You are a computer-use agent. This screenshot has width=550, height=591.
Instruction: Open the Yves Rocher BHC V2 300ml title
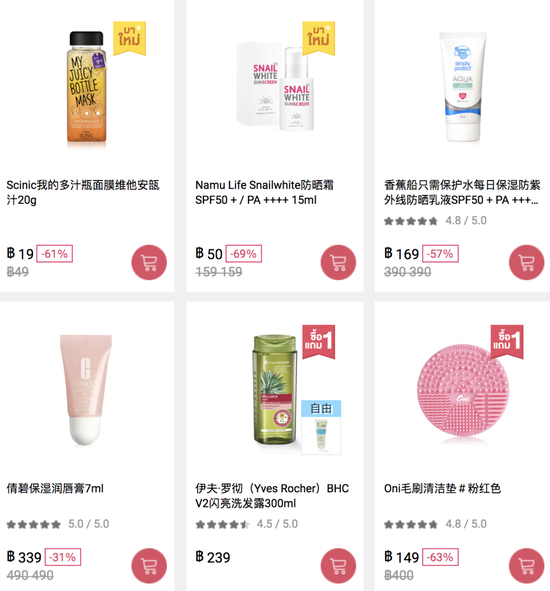(272, 496)
